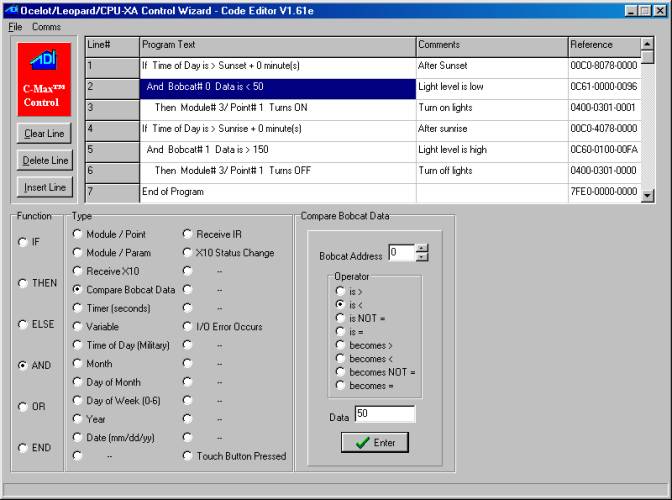Click the 'Light level is low' comment
Image resolution: width=672 pixels, height=500 pixels.
(x=492, y=89)
